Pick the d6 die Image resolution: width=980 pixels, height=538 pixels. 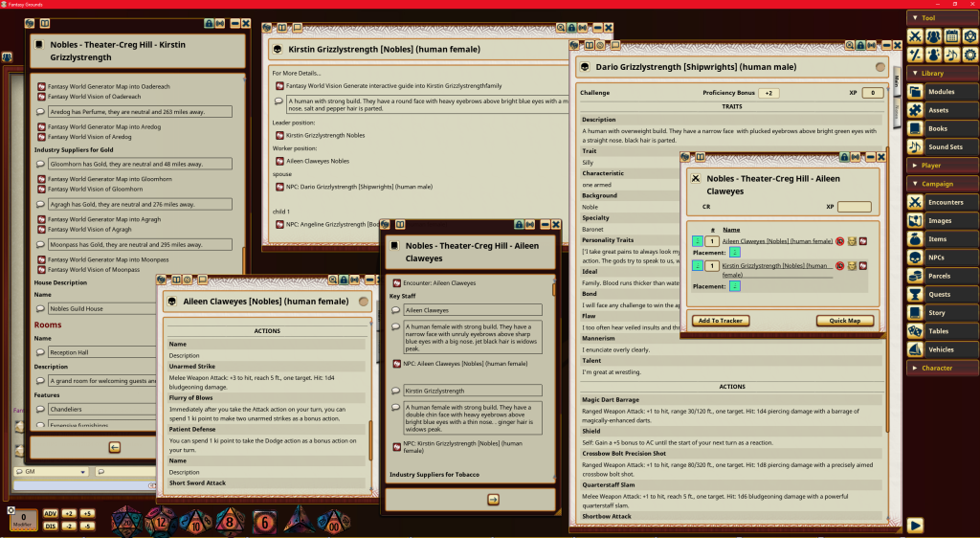(x=263, y=522)
